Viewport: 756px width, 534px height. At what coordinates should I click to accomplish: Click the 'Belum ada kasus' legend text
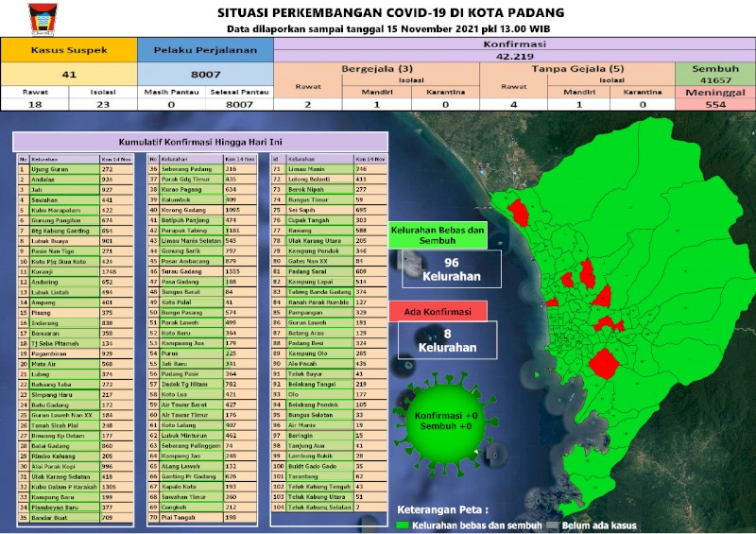coord(599,525)
